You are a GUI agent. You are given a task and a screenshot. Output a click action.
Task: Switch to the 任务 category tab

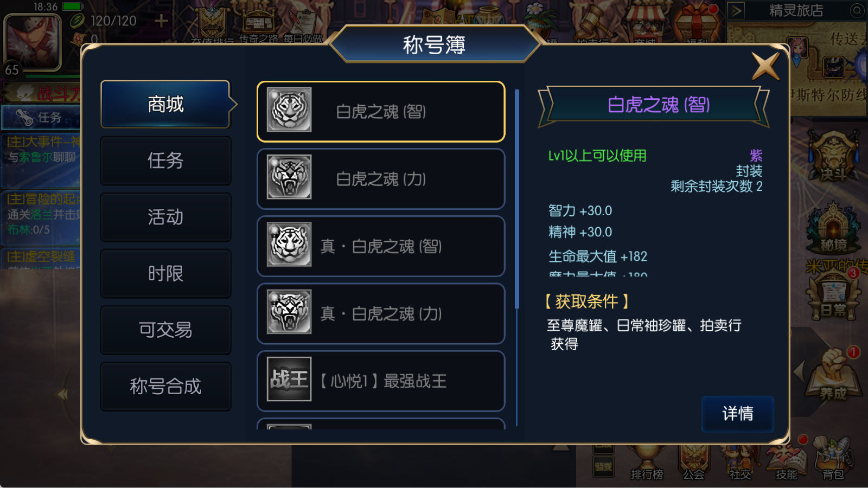coord(165,160)
